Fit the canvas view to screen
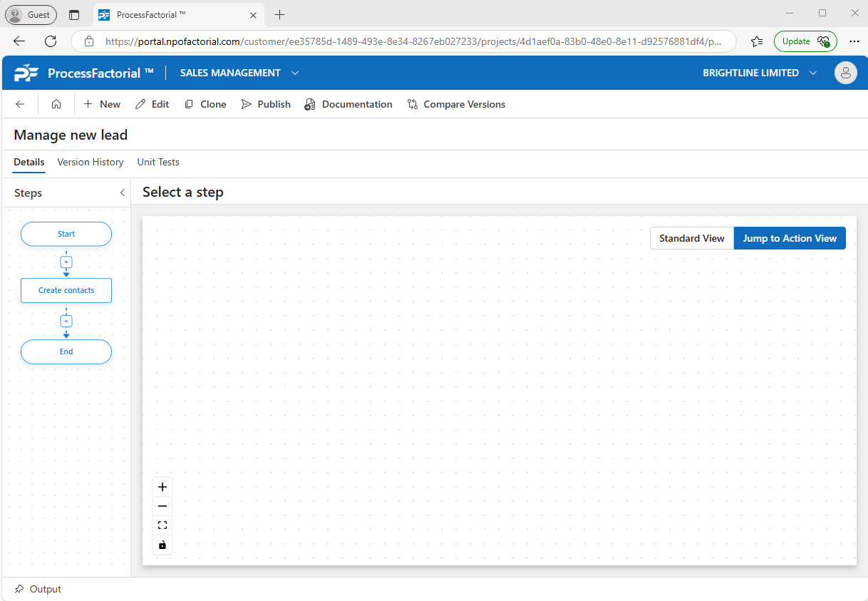The height and width of the screenshot is (601, 868). (x=162, y=525)
